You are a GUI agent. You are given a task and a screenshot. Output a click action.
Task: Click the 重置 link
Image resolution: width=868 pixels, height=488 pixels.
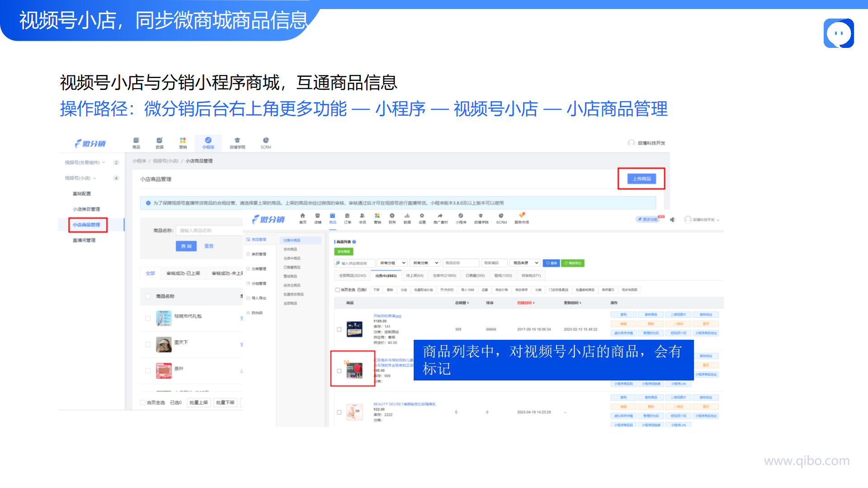(209, 246)
